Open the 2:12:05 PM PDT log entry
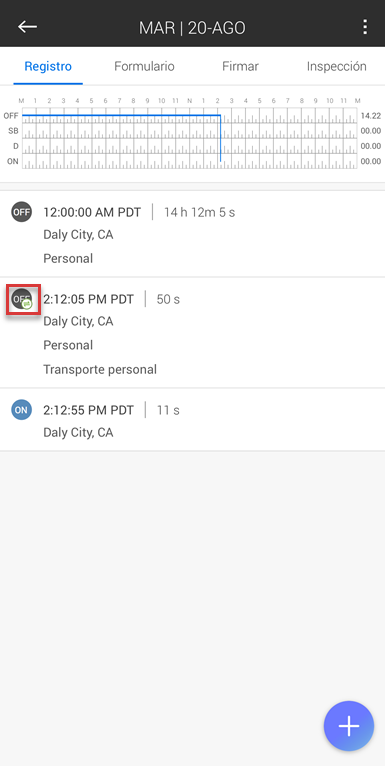Screen dimensions: 385x767 click(x=192, y=333)
